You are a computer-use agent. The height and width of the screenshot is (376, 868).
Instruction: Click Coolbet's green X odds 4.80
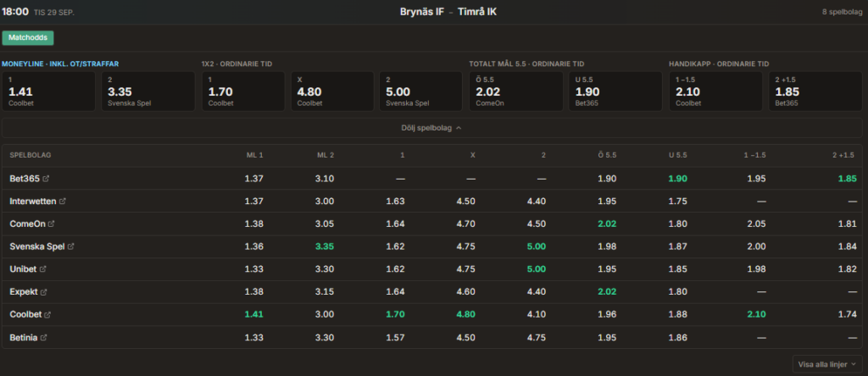pos(465,315)
